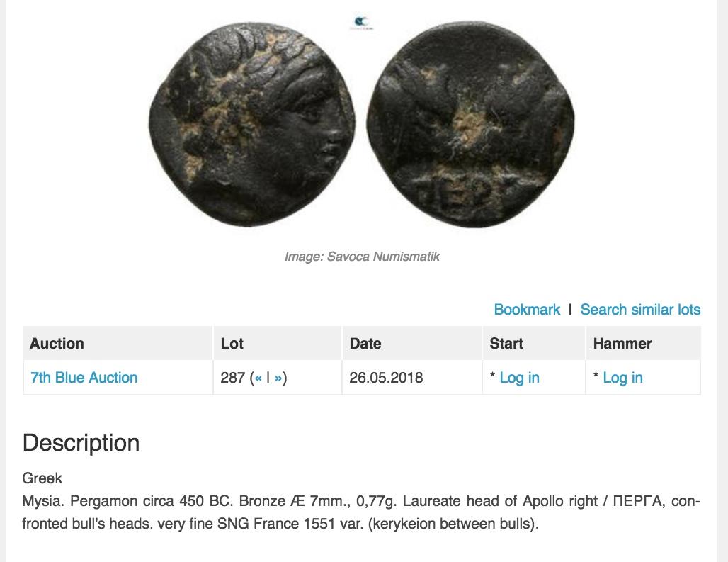The image size is (728, 562).
Task: Go to the previous lot using « arrow
Action: [x=258, y=378]
